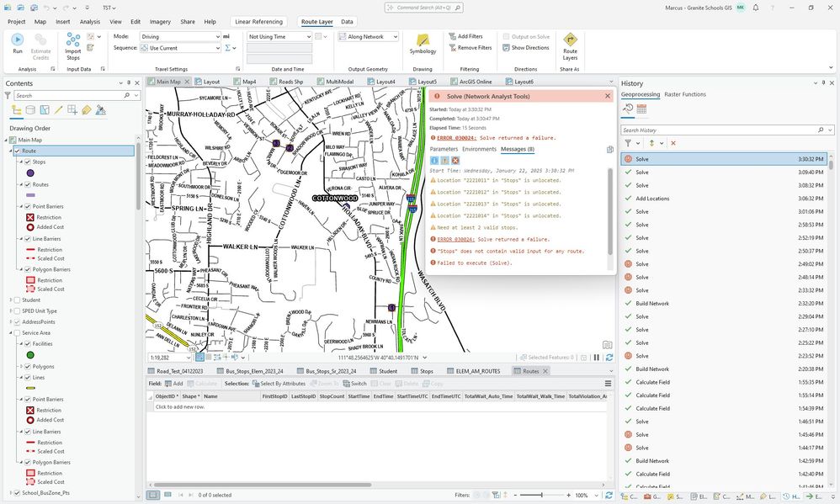Refresh the map view

[609, 358]
